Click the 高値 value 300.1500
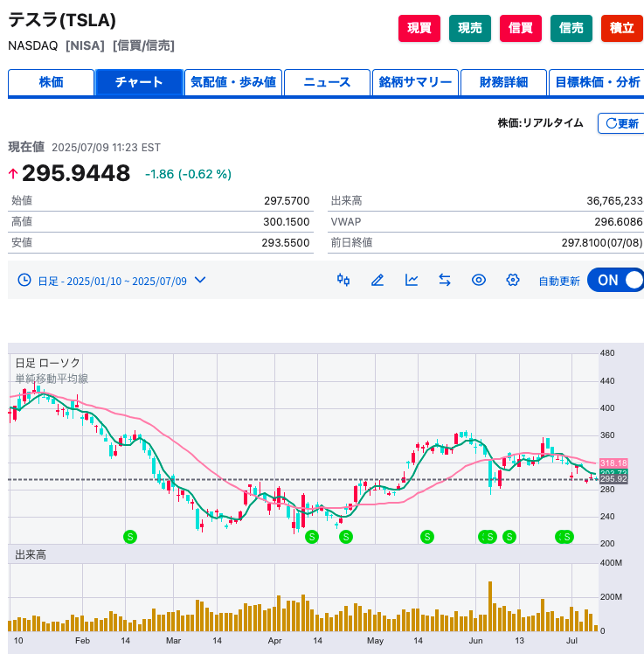 287,222
